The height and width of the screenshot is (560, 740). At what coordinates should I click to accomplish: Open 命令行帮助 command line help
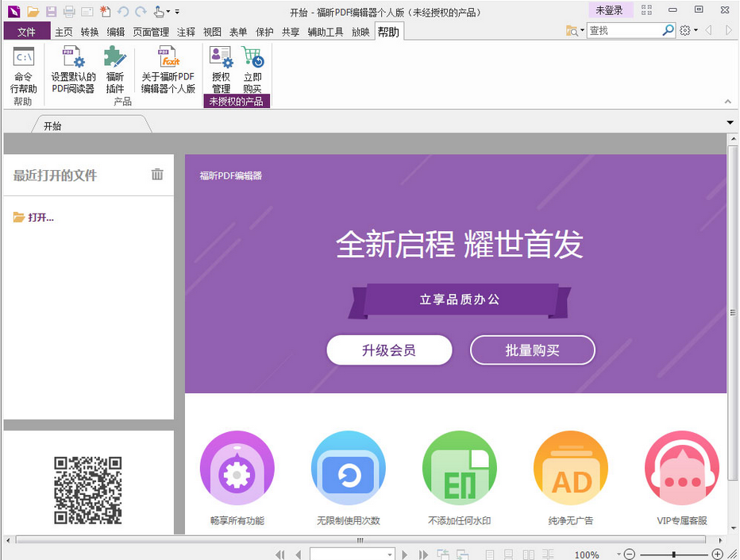(24, 70)
